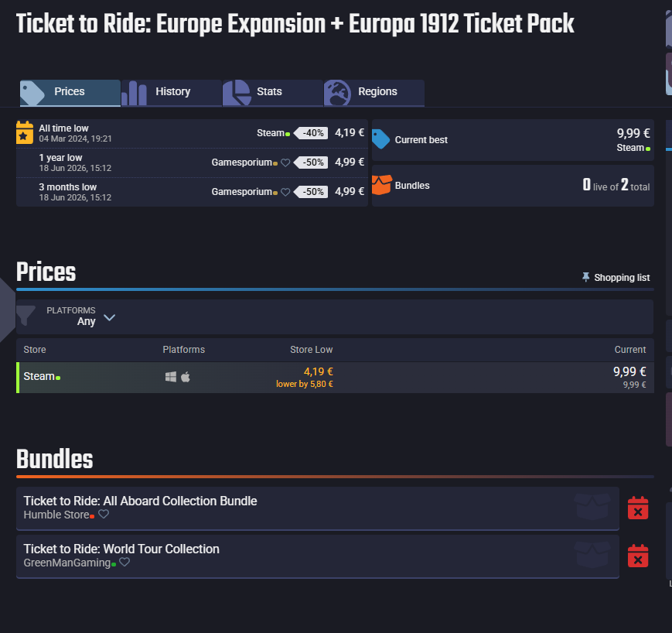The width and height of the screenshot is (672, 633).
Task: Click the Shopping list pin link
Action: [616, 278]
